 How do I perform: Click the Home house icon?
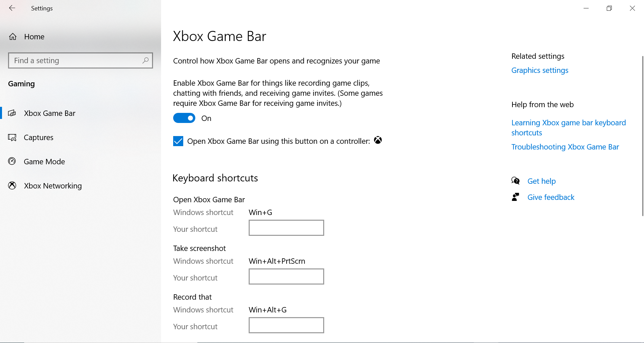[13, 37]
